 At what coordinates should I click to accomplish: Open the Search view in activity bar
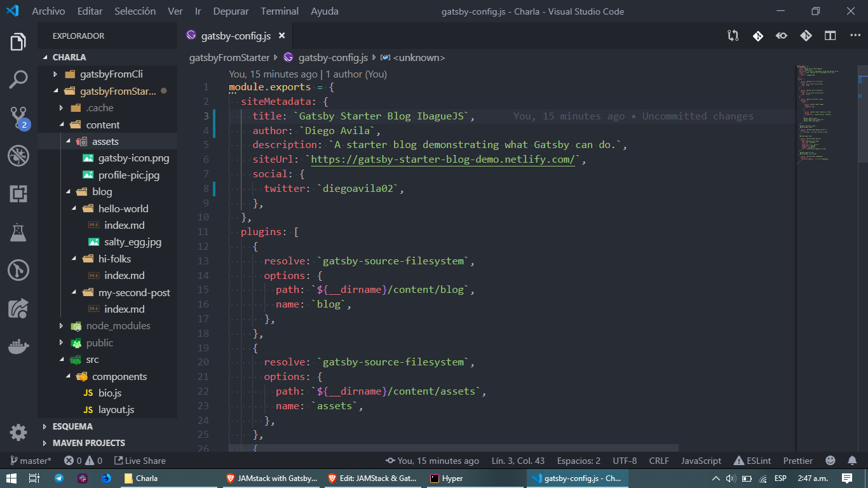coord(18,79)
